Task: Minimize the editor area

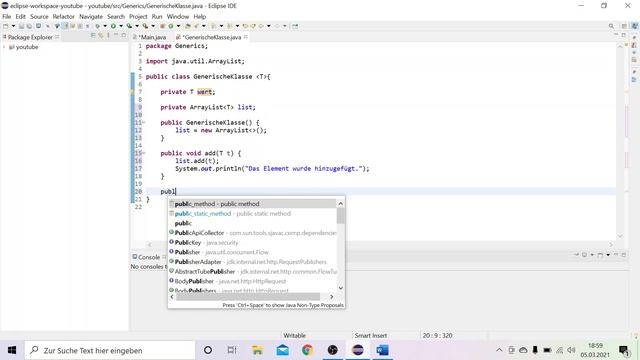Action: click(x=616, y=35)
